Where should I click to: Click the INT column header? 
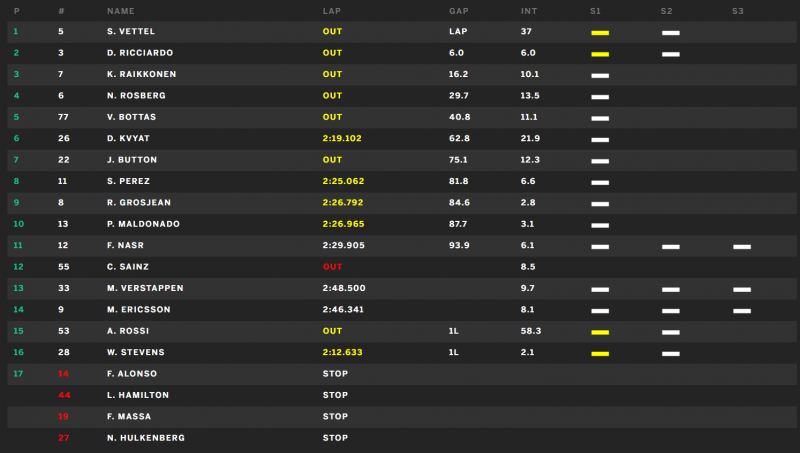click(529, 11)
